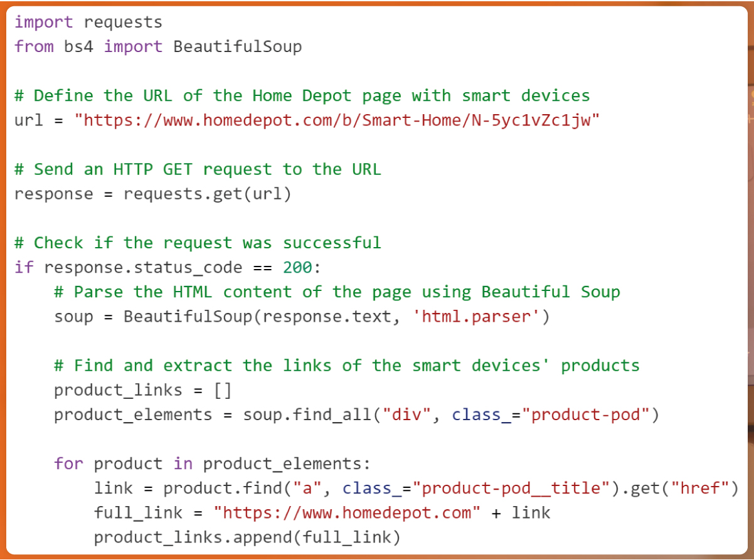The height and width of the screenshot is (560, 754).
Task: Click the "href" string in get call
Action: 699,489
